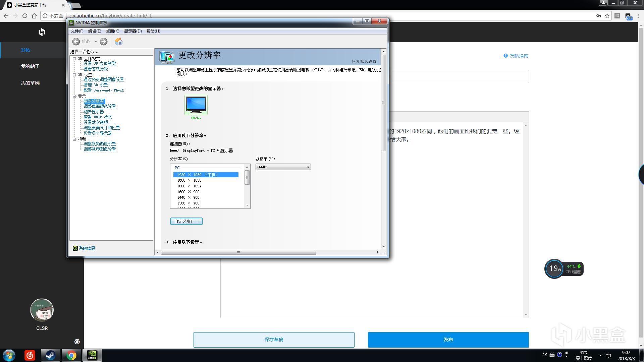Open Steam from the taskbar
This screenshot has width=644, height=362.
click(50, 355)
